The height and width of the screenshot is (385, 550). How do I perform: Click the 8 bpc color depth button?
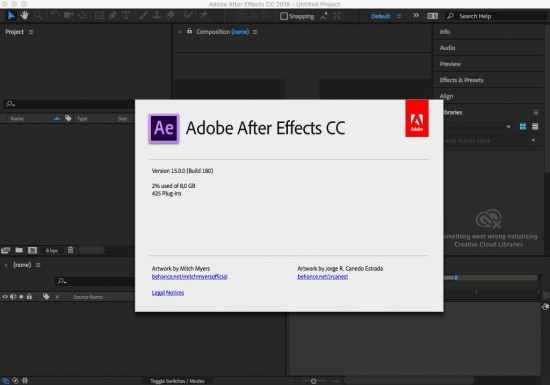(x=52, y=251)
